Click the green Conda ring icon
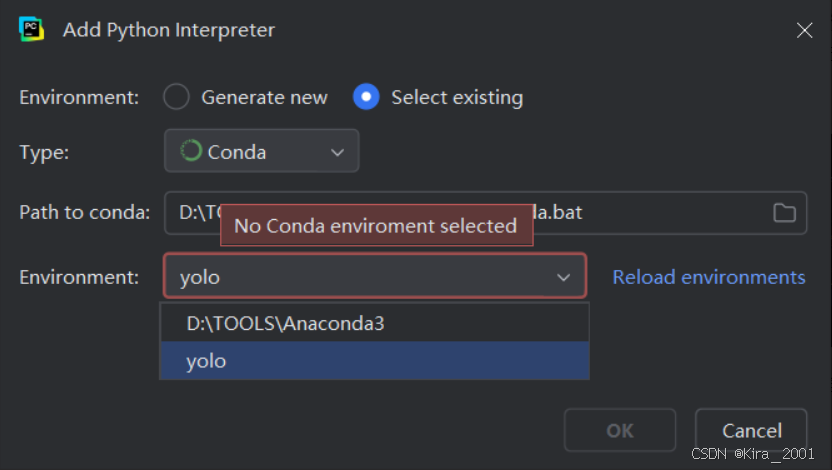This screenshot has width=832, height=470. point(191,152)
